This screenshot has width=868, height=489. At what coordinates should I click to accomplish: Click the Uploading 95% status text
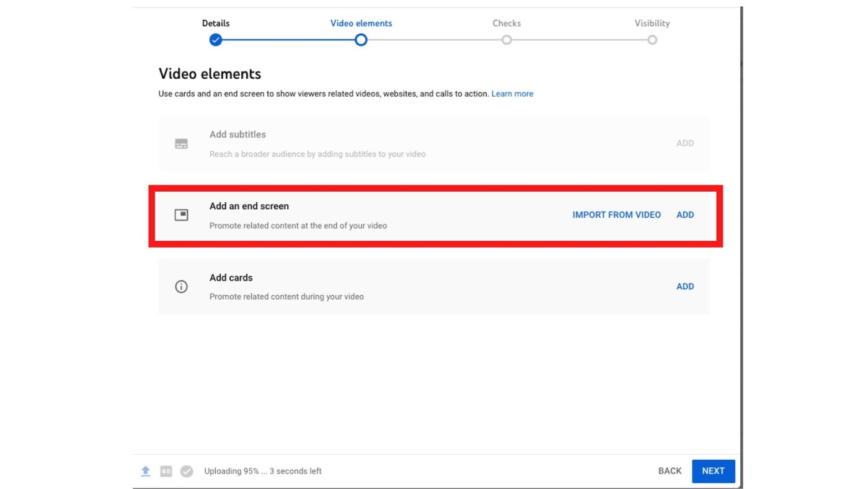263,472
